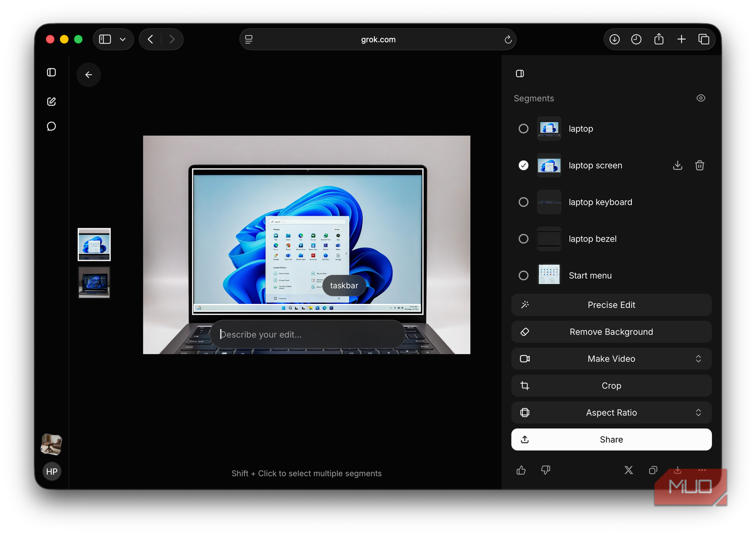Delete the laptop screen segment
The image size is (756, 535).
699,165
